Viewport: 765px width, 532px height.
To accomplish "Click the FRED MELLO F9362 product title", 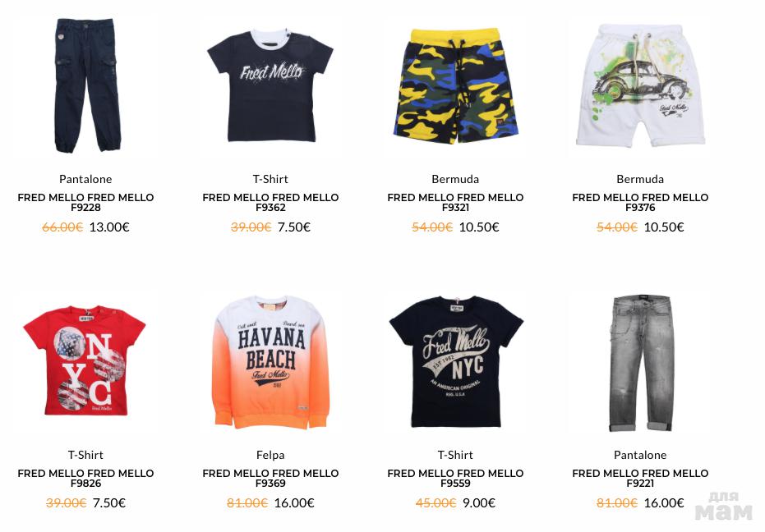I will tap(270, 202).
